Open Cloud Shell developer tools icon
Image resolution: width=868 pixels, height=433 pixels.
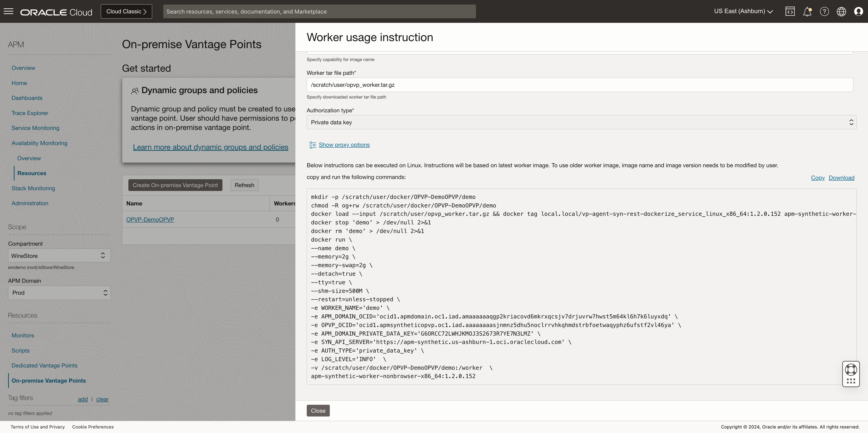tap(790, 12)
